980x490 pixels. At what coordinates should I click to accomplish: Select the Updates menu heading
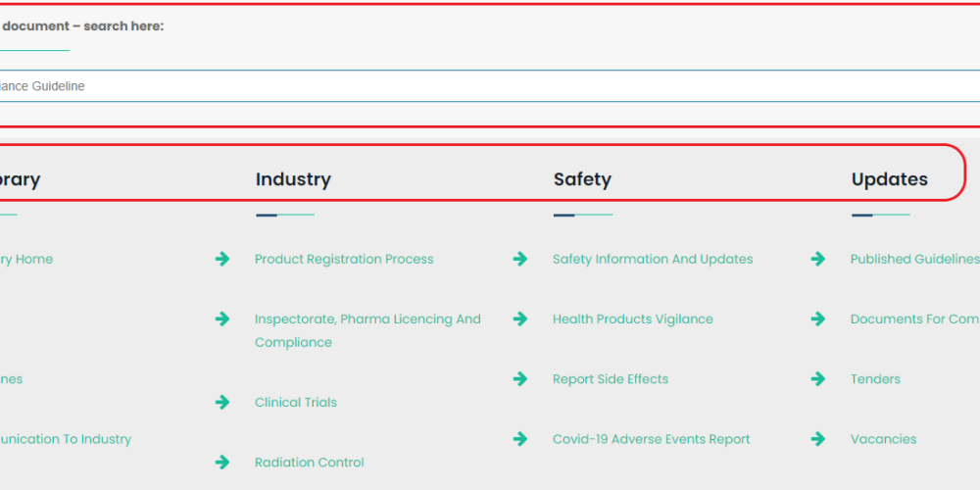click(x=889, y=179)
